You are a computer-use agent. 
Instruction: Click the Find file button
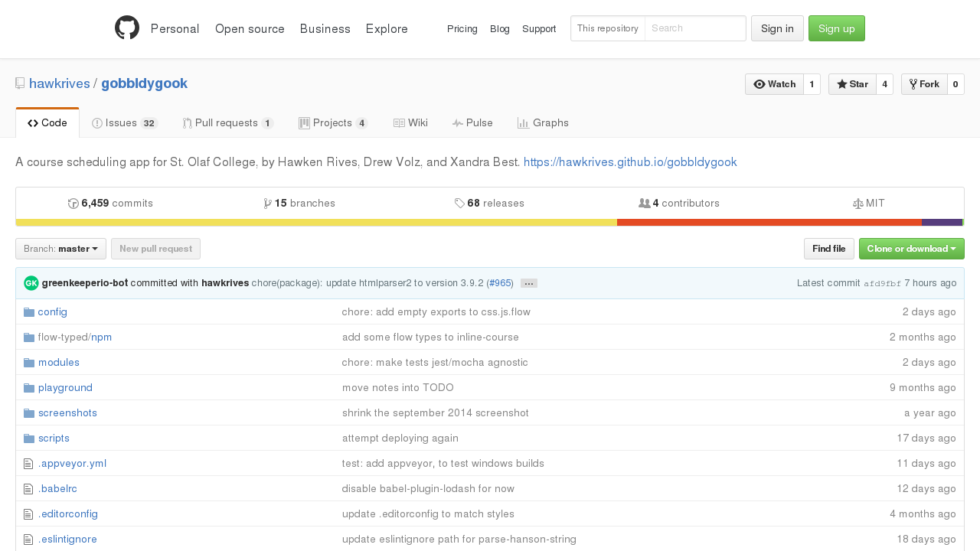tap(829, 249)
